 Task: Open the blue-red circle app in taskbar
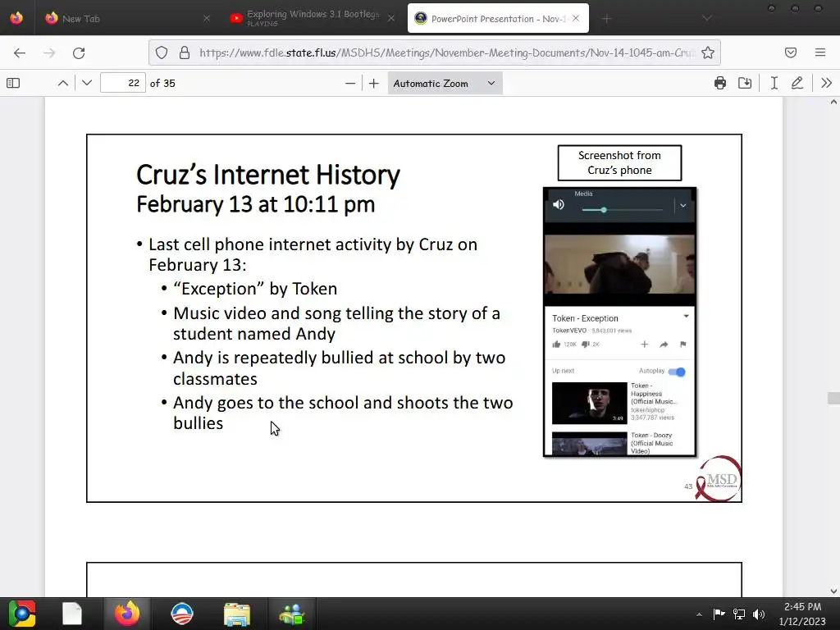pos(182,614)
